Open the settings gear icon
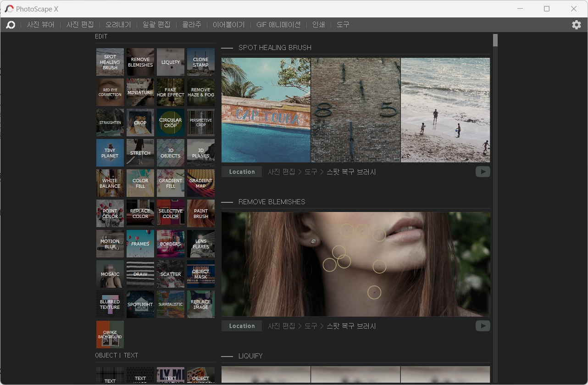588x385 pixels. point(577,25)
